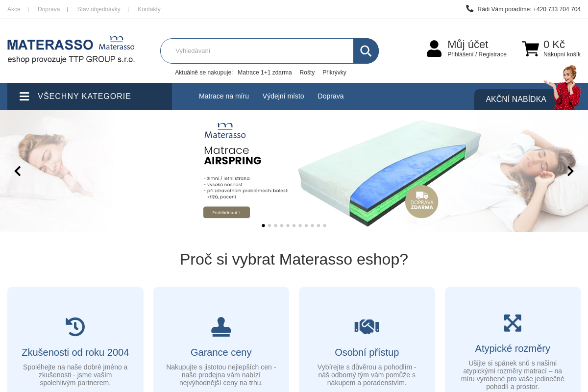Screen dimensions: 588x392
Task: Click the Doprava zdarma truck badge
Action: tap(421, 201)
